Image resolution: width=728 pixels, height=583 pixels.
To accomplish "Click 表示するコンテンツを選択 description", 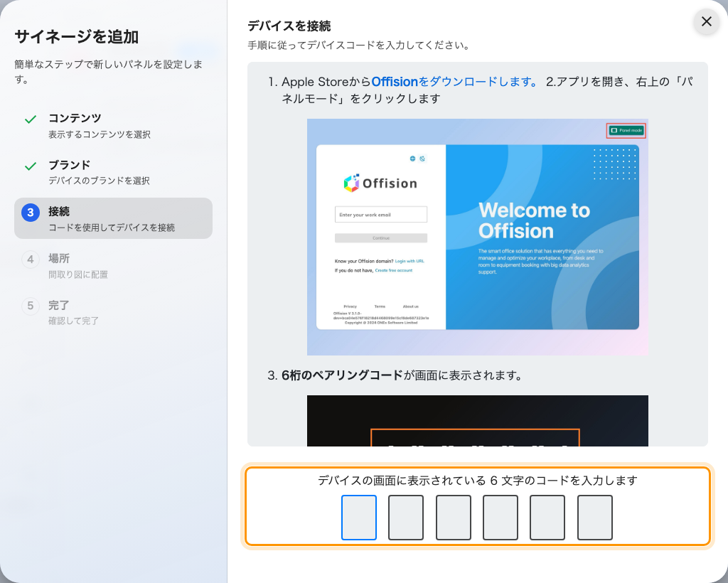I will pyautogui.click(x=100, y=134).
